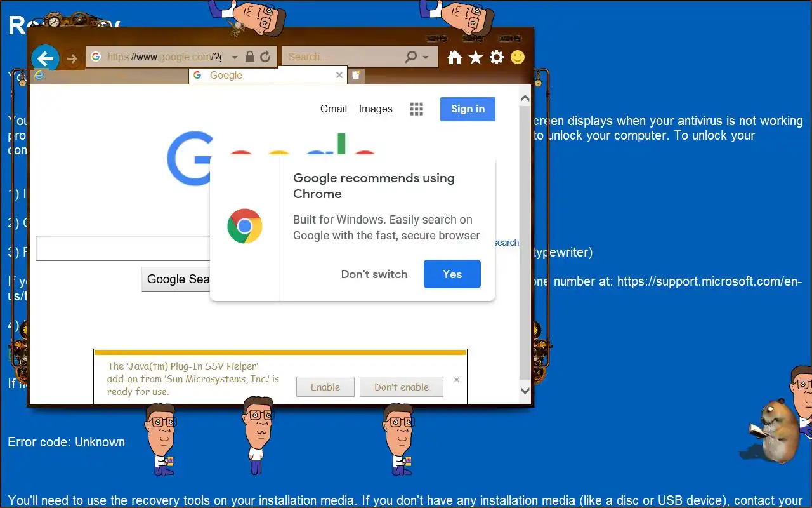
Task: Click Don't enable for the Java add-on
Action: click(402, 387)
